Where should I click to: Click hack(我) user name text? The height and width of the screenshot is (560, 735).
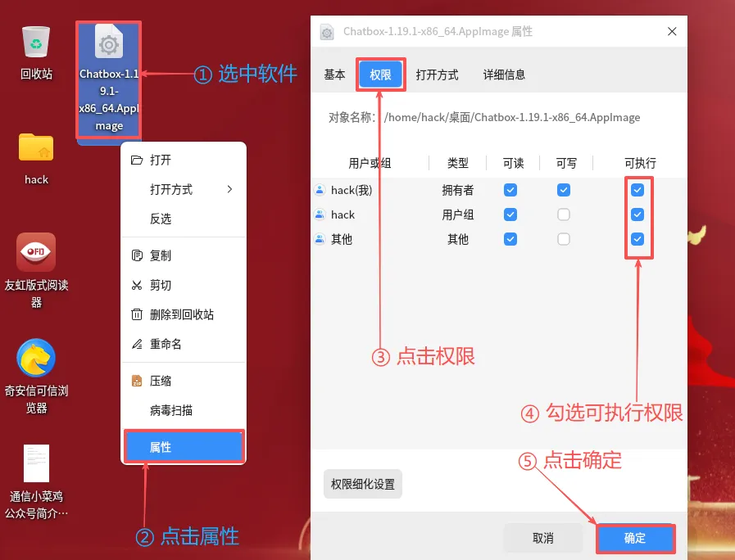(352, 190)
